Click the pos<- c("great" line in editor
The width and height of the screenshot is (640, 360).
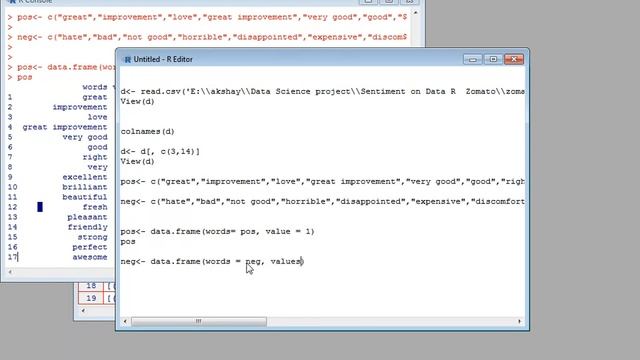point(322,182)
